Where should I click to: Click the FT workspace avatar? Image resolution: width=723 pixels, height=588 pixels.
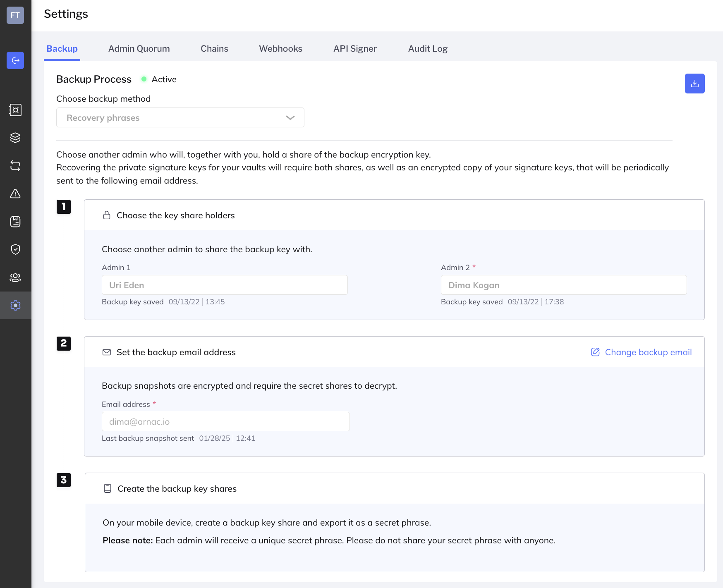pyautogui.click(x=15, y=15)
